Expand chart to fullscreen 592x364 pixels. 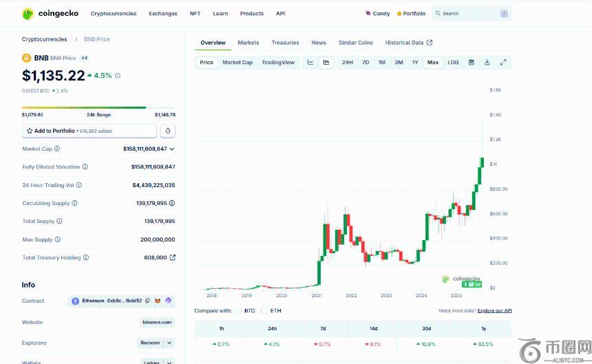click(503, 63)
